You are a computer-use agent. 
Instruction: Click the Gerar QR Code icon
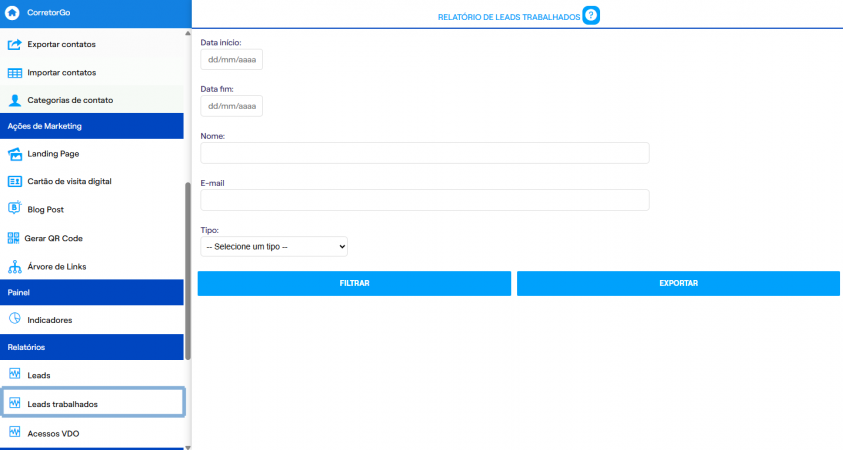(x=13, y=238)
